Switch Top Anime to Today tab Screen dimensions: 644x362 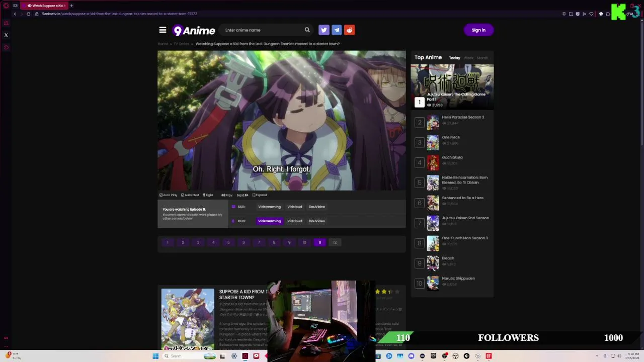pos(454,58)
